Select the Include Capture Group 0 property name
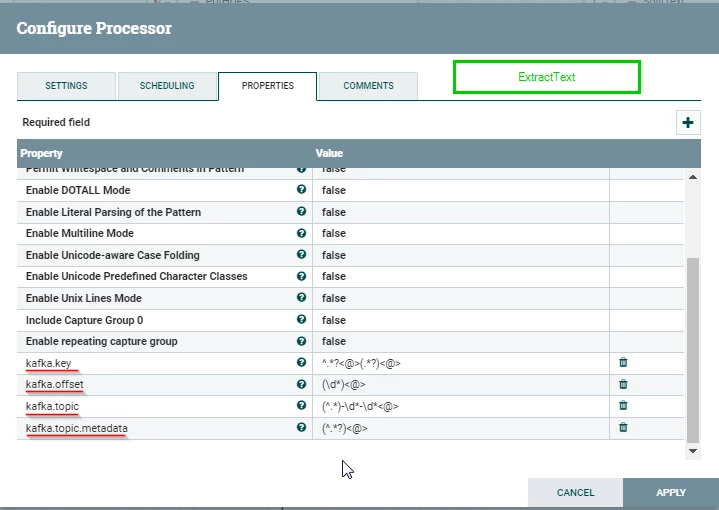This screenshot has height=510, width=719. coord(84,320)
